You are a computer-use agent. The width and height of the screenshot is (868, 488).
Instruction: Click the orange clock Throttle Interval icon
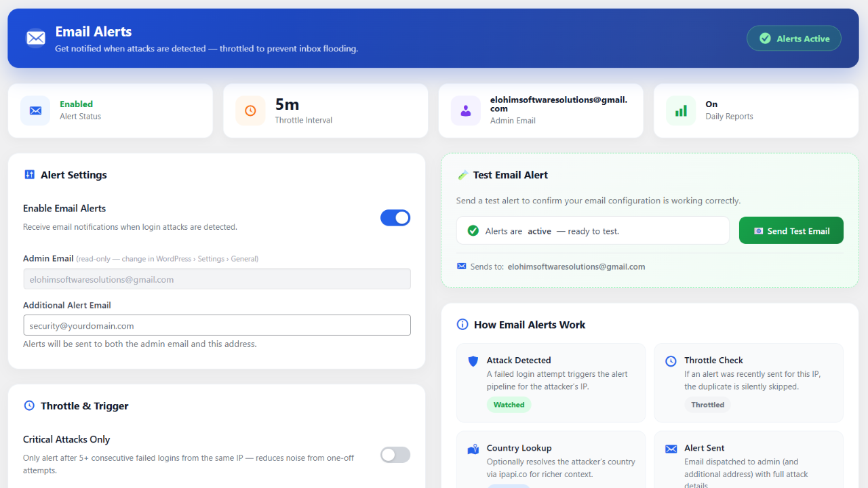coord(250,110)
